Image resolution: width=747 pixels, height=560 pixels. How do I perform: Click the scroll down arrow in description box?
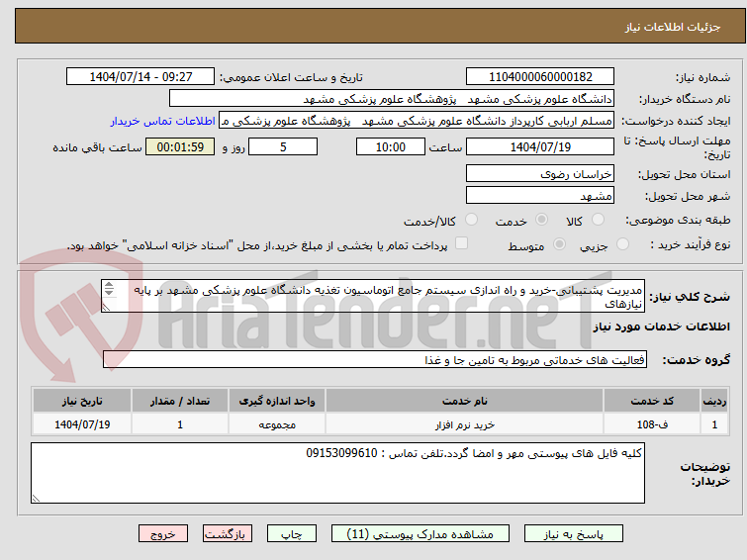[109, 292]
